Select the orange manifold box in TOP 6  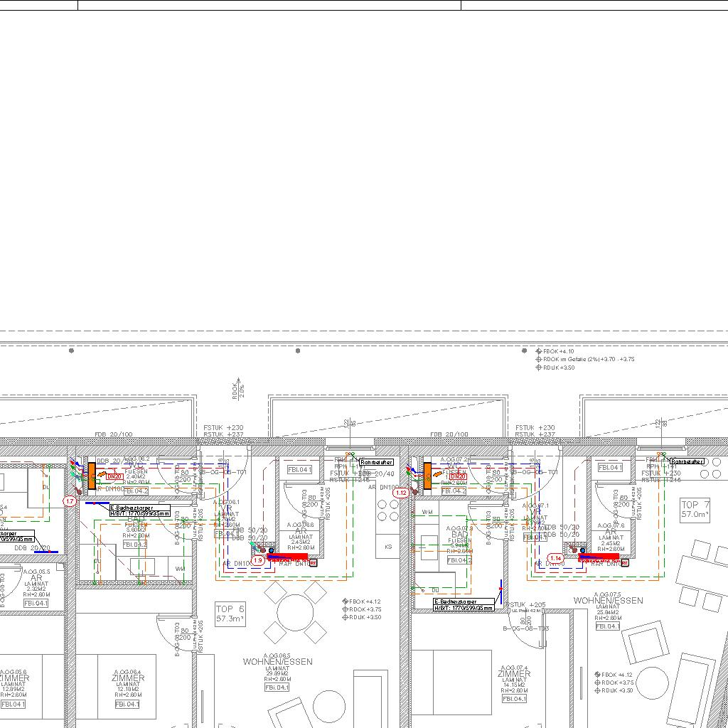tap(92, 475)
